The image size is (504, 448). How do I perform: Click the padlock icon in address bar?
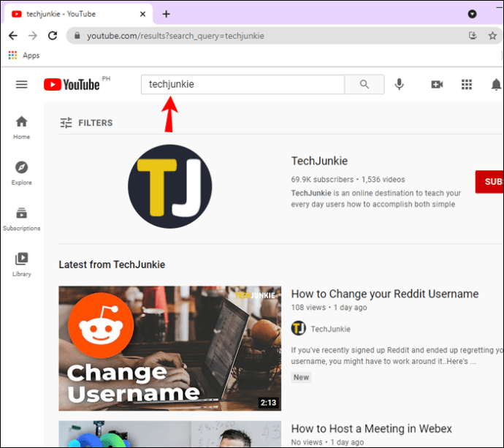click(77, 35)
